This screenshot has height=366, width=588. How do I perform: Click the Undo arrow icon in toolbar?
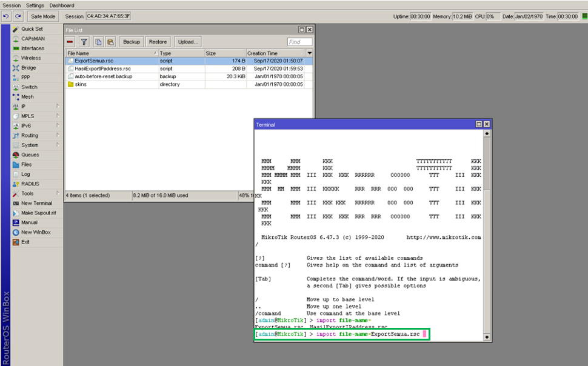click(x=6, y=16)
